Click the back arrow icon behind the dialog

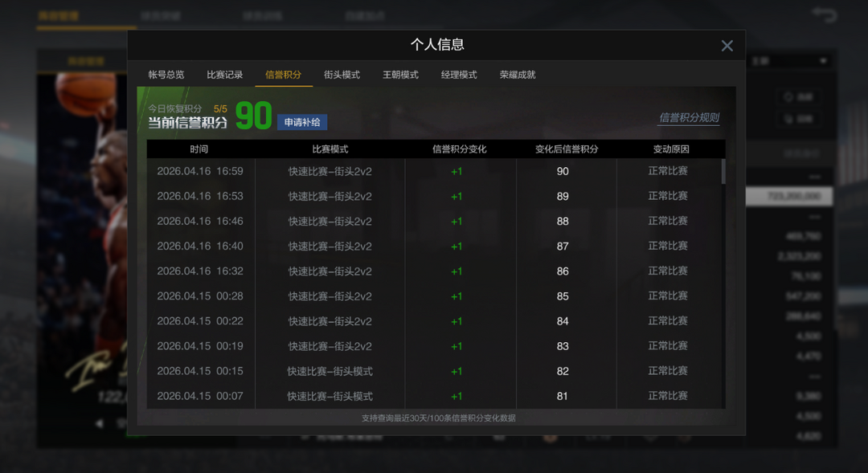click(x=825, y=14)
